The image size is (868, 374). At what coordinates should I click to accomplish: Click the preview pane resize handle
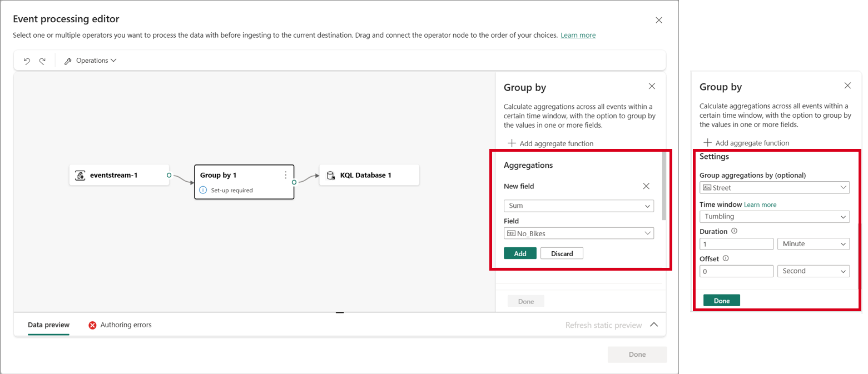340,313
